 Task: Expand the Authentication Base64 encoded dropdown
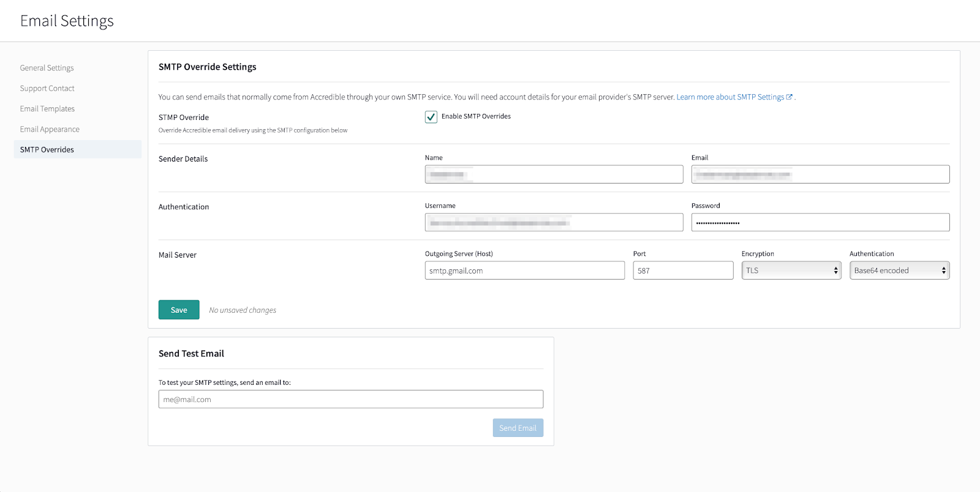click(x=899, y=270)
